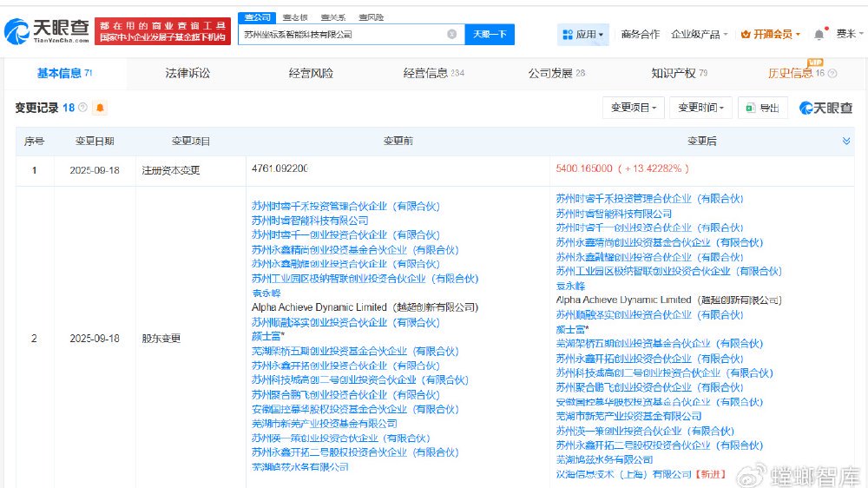Open the 企业级产品 dropdown
This screenshot has width=868, height=488.
coord(699,35)
